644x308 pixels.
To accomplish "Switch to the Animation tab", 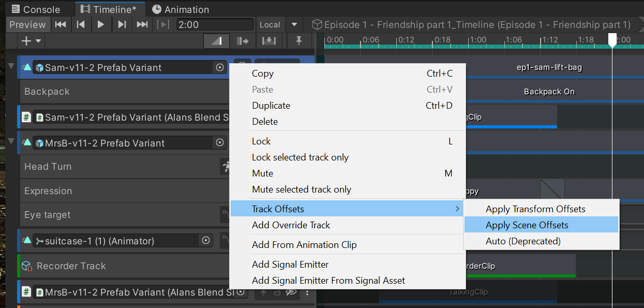I will (x=181, y=9).
